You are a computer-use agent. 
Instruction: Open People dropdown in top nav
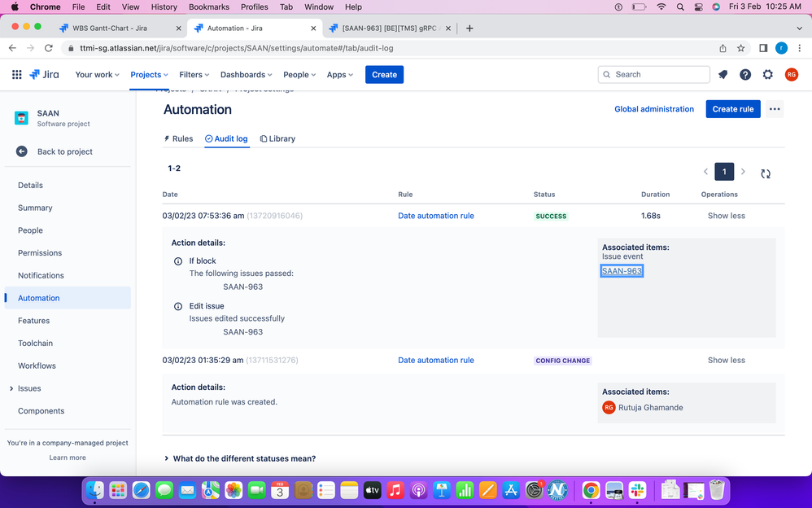tap(299, 75)
